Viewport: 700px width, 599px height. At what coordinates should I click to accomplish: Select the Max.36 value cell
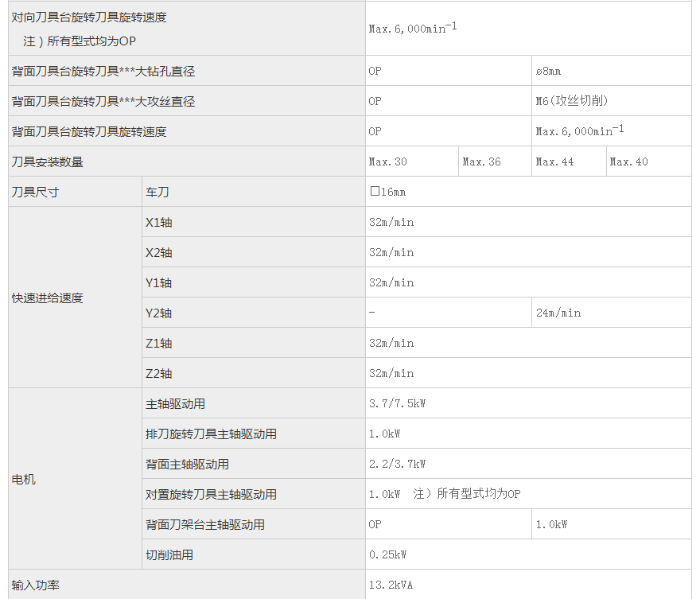coord(482,161)
